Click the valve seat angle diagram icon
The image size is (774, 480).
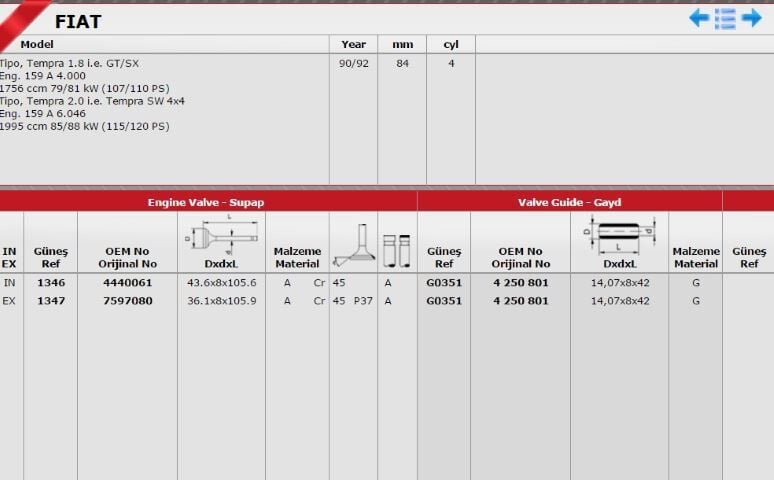(x=354, y=245)
